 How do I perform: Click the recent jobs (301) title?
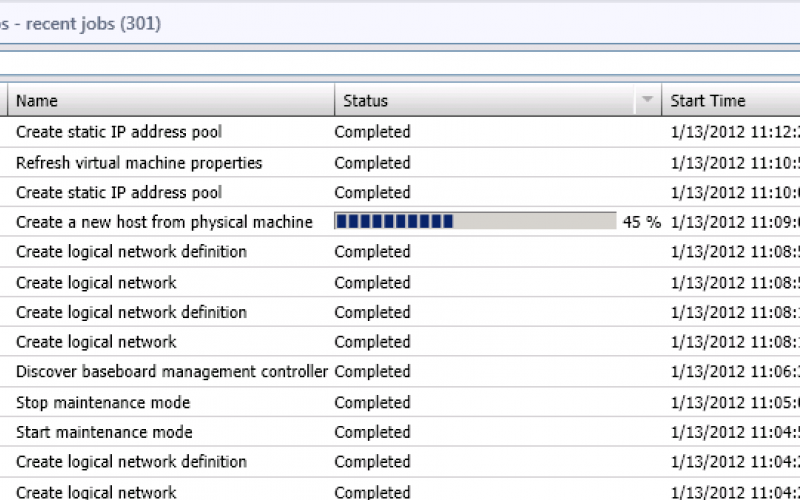(90, 24)
